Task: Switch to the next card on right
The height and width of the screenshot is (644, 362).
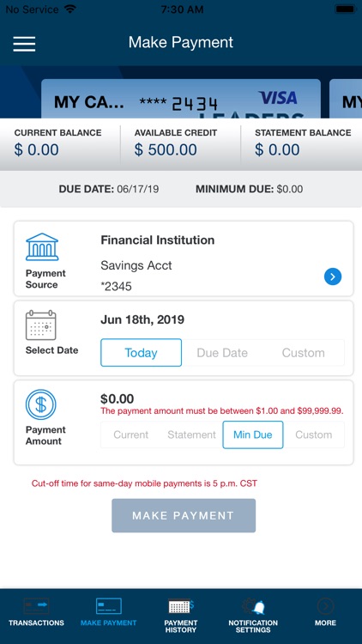Action: coord(346,99)
